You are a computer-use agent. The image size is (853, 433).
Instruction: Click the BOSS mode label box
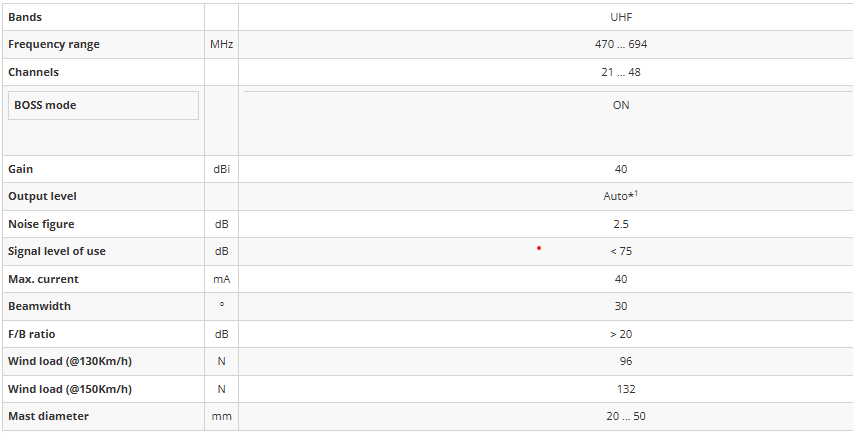click(103, 105)
